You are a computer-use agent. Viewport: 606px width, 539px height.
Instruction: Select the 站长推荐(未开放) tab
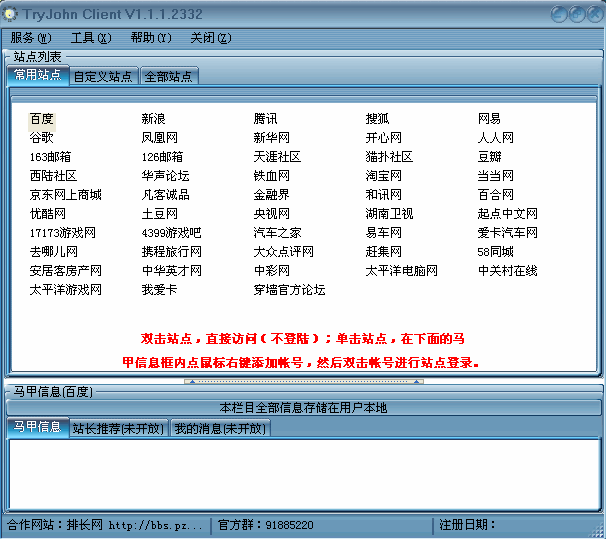tap(119, 428)
